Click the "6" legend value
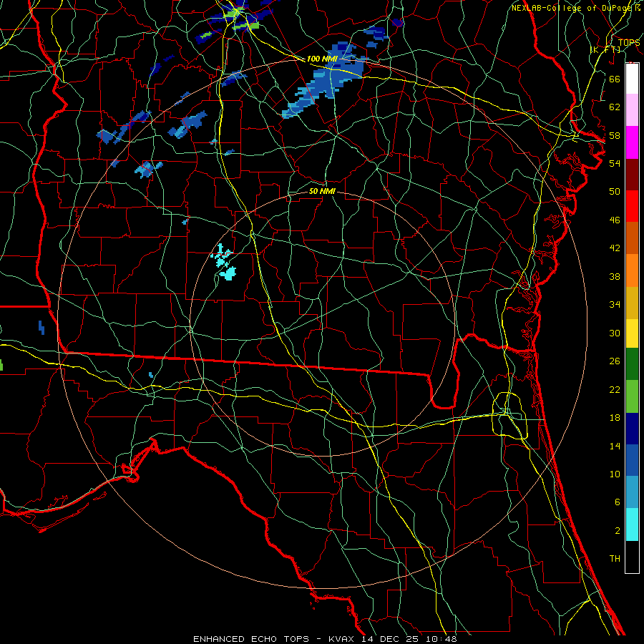 (618, 502)
